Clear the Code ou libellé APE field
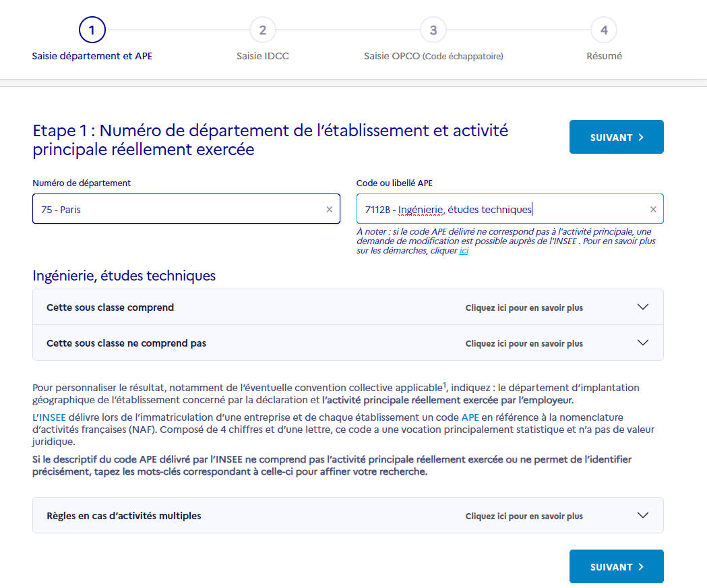This screenshot has width=707, height=588. pos(652,210)
